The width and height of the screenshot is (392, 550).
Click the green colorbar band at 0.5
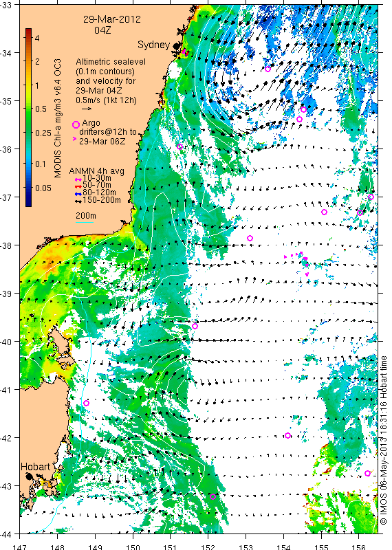coord(28,109)
